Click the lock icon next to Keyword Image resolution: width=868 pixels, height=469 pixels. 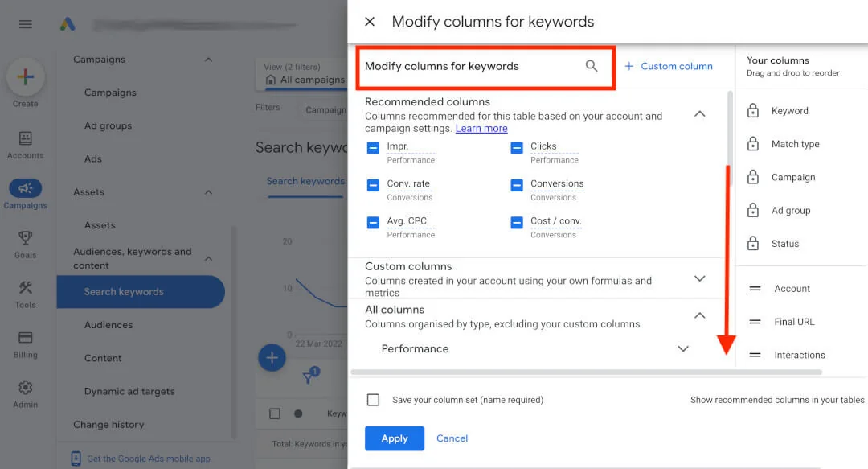753,110
